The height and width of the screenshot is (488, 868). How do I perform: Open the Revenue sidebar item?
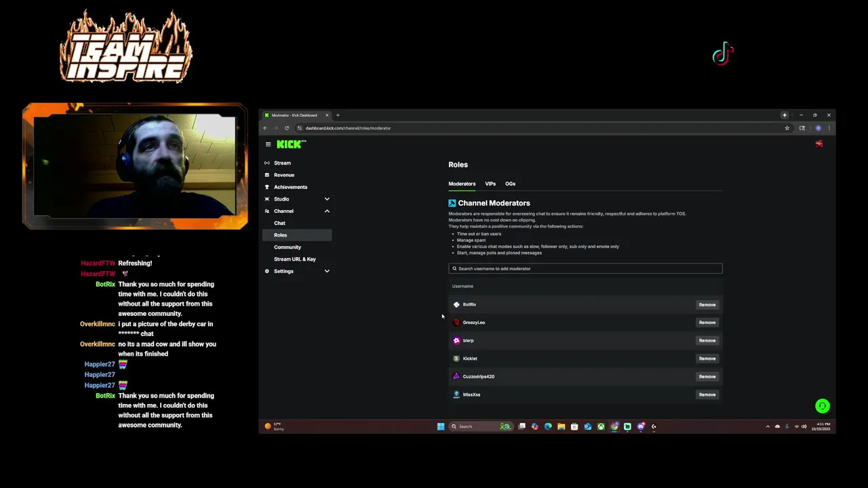click(x=297, y=175)
